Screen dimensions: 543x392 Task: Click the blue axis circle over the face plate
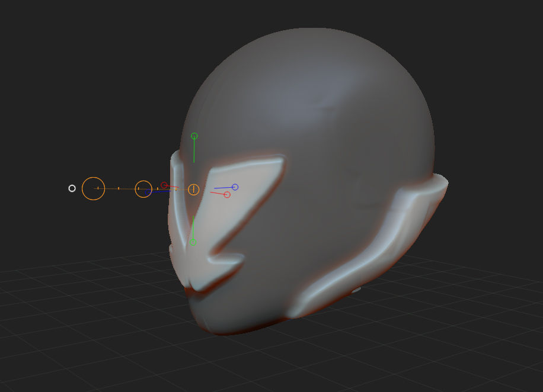(x=235, y=187)
